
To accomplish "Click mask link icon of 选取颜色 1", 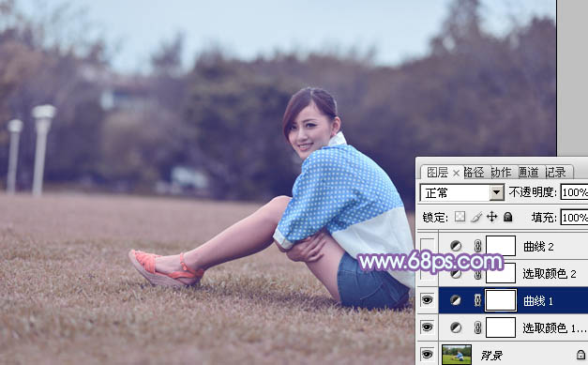I will click(477, 327).
